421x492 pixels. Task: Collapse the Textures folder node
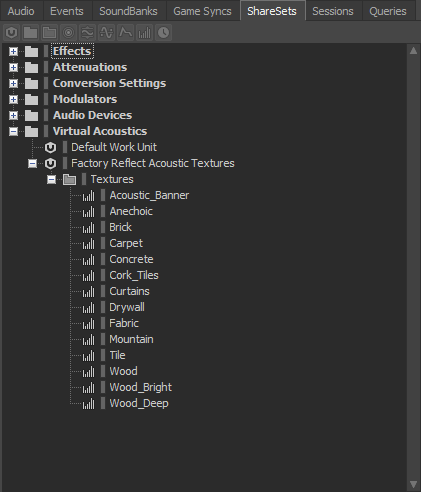click(51, 180)
